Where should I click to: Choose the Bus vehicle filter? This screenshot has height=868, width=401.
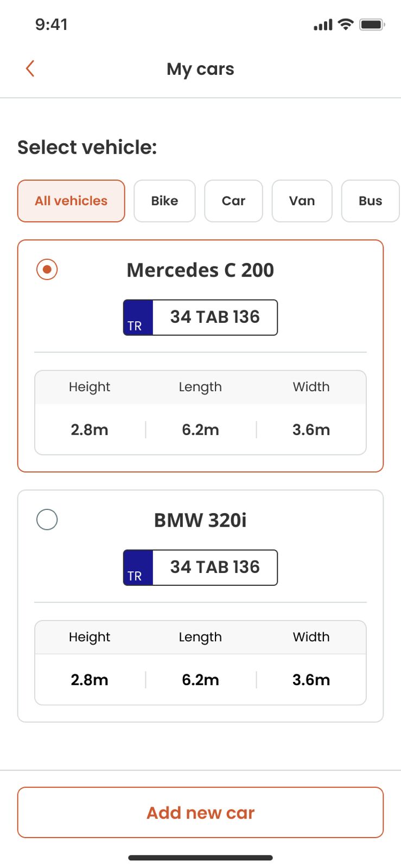(x=370, y=201)
